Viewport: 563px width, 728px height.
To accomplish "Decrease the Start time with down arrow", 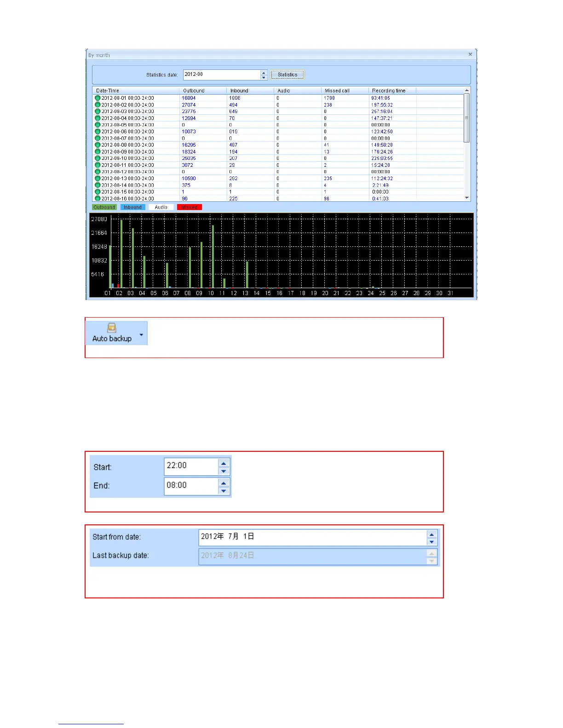I will [x=224, y=471].
